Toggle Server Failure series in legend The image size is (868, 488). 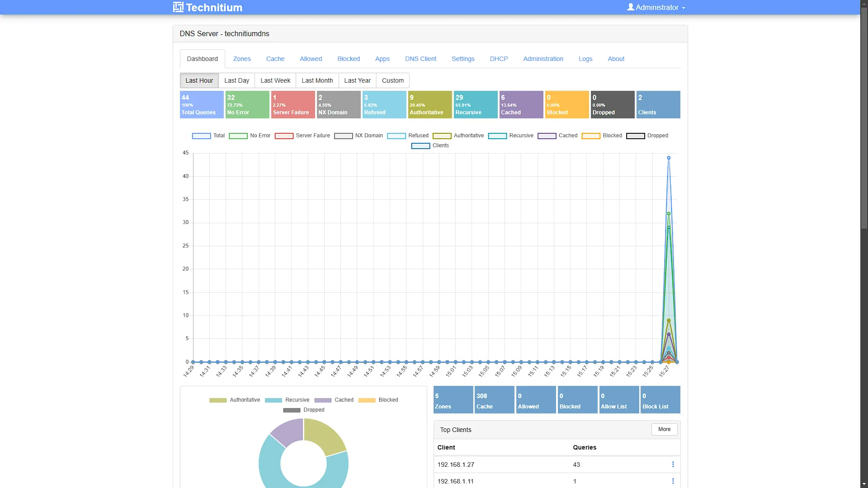pos(302,136)
